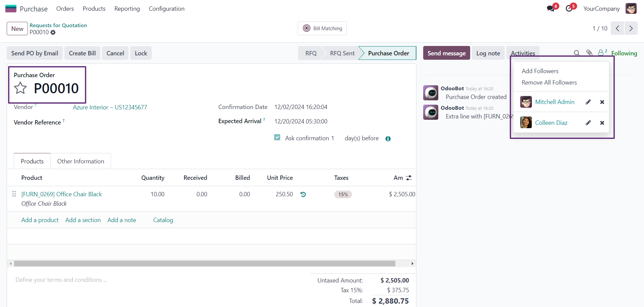Open the column settings adjust icon
Image resolution: width=644 pixels, height=307 pixels.
tap(409, 178)
